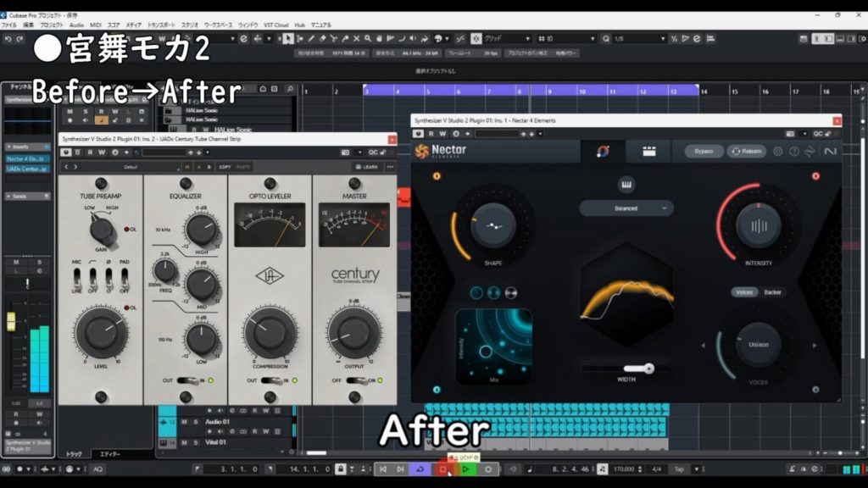Image resolution: width=868 pixels, height=488 pixels.
Task: Click the Stop button in the transport bar
Action: (x=442, y=469)
